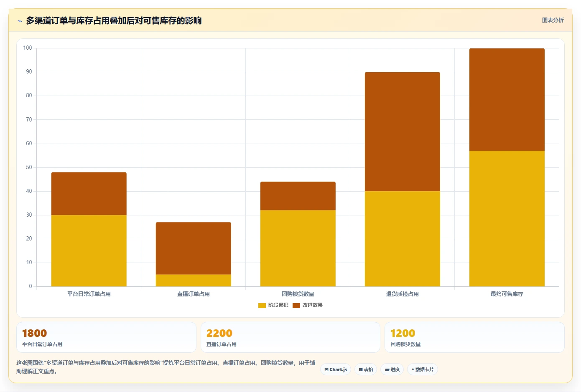
Task: Click the 1200 stat card value
Action: pos(403,333)
